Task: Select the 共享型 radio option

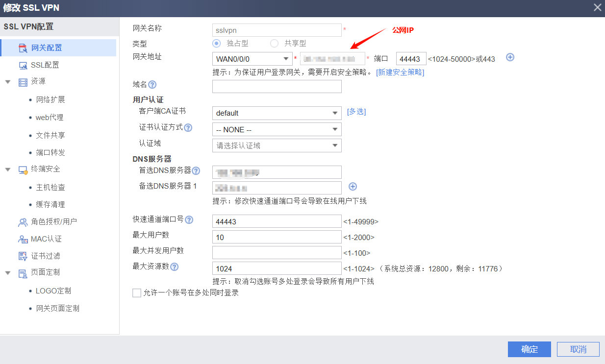Action: pos(274,43)
